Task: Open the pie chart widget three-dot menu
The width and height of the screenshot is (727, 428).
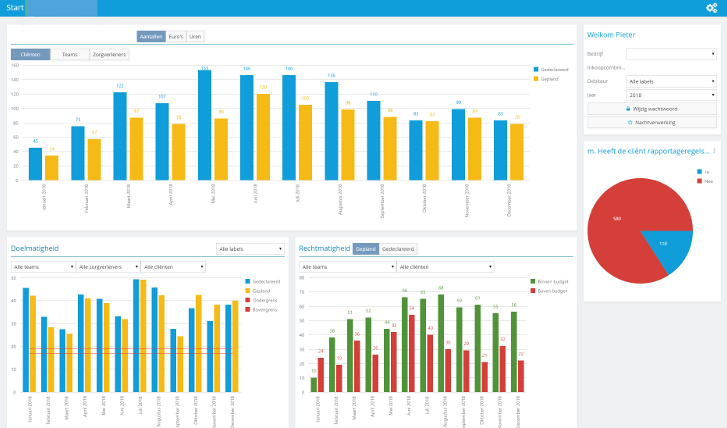Action: pyautogui.click(x=714, y=151)
